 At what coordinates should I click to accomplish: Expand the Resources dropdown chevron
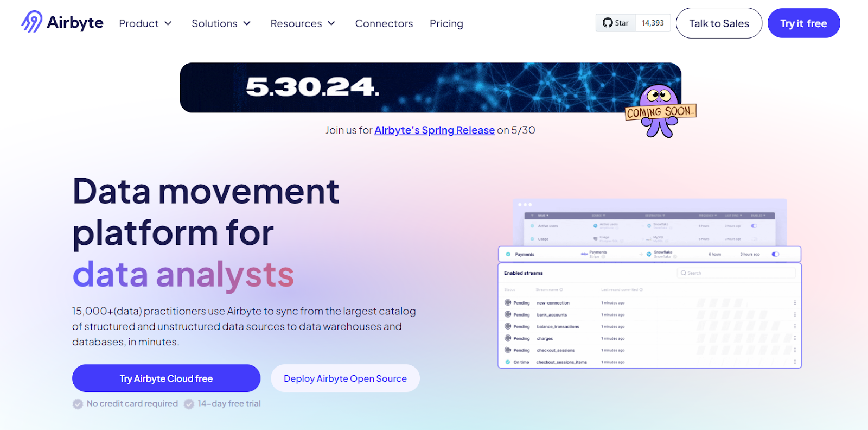331,23
